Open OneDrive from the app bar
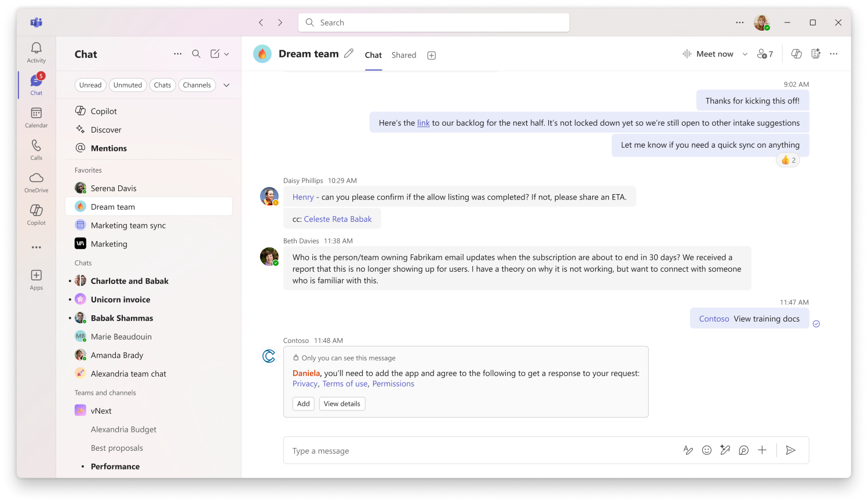 [x=37, y=183]
